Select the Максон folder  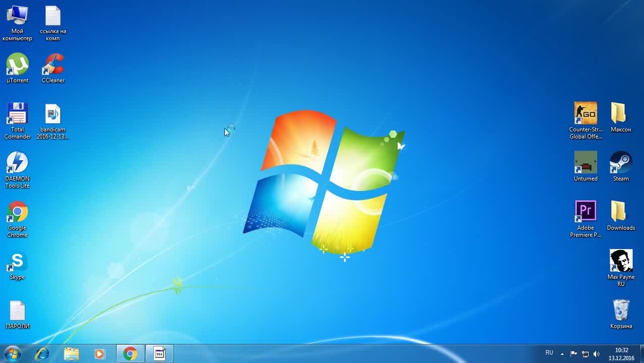tap(621, 114)
